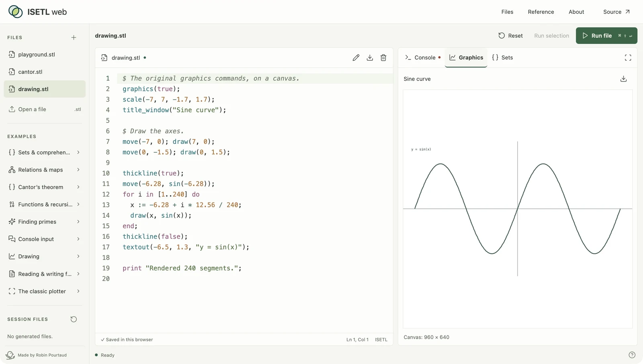Viewport: 643px width, 364px height.
Task: Click the drawing.stl editor tab label
Action: coord(126,57)
